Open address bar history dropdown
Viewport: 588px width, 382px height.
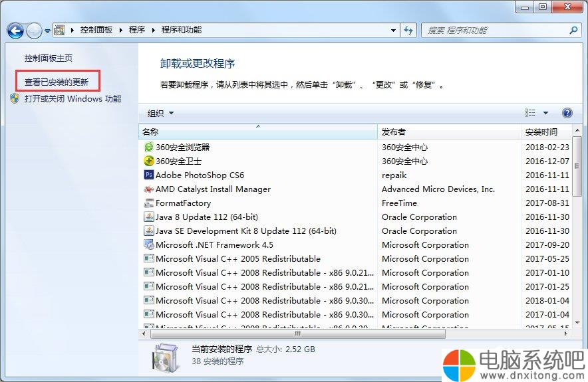coord(393,31)
